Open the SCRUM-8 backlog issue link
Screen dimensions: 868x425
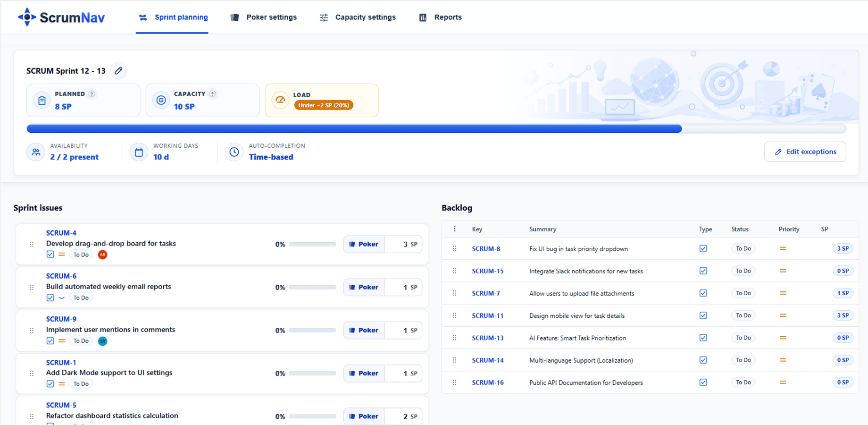[x=486, y=249]
